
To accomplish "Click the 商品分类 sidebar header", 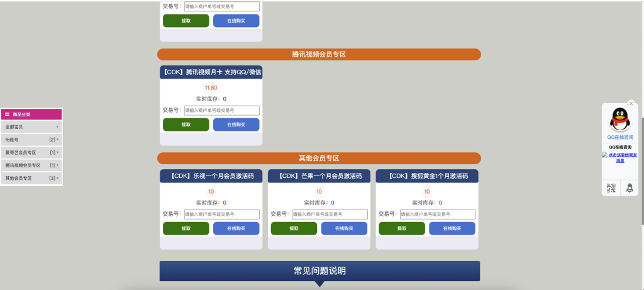I will click(31, 114).
